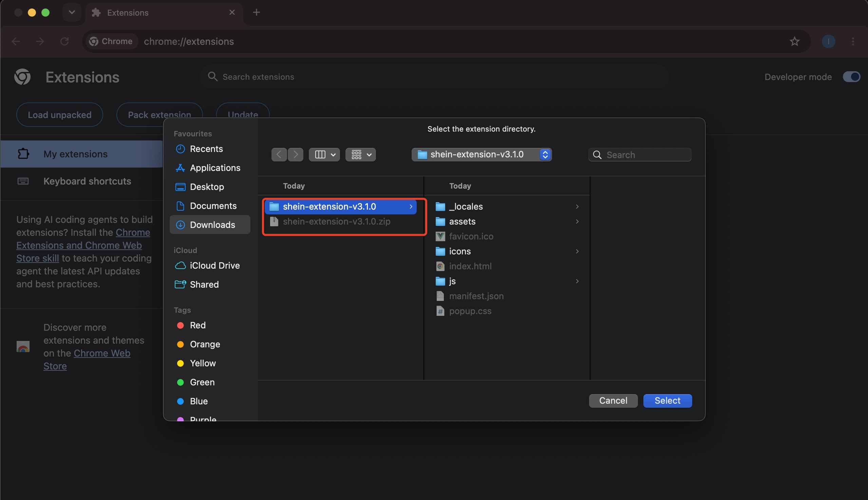Open iCloud Drive in sidebar
The image size is (868, 500).
coord(210,265)
